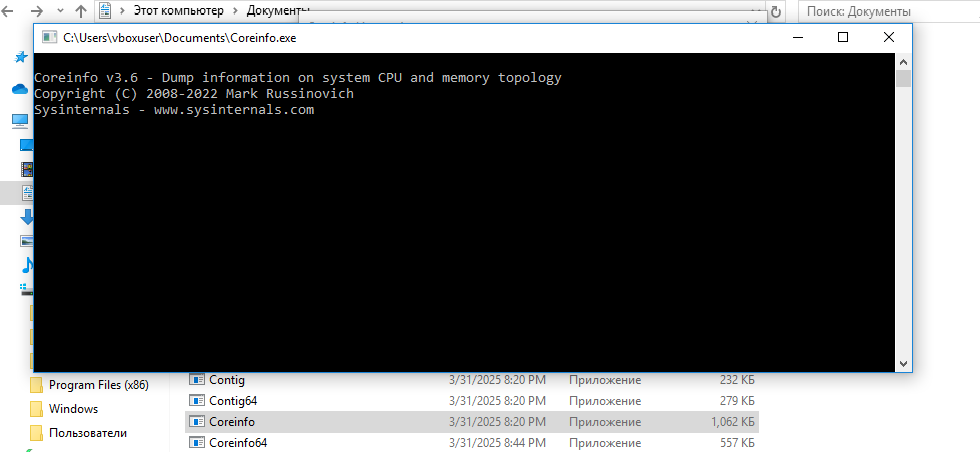Click the console scrollbar up arrow

(903, 61)
